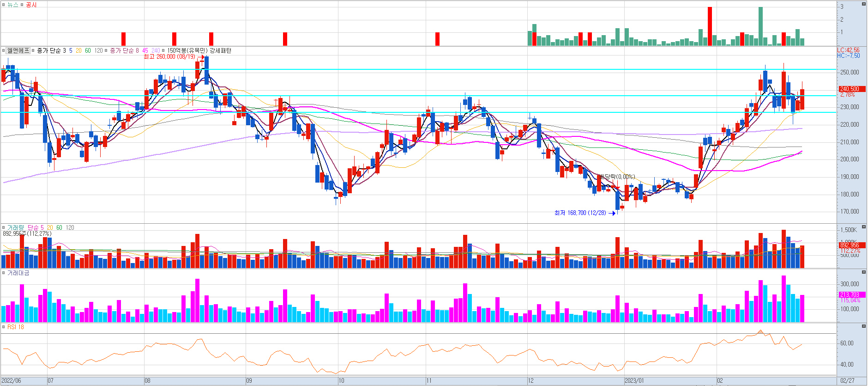Click the 08 month label on time axis
This screenshot has height=386, width=868.
[147, 381]
